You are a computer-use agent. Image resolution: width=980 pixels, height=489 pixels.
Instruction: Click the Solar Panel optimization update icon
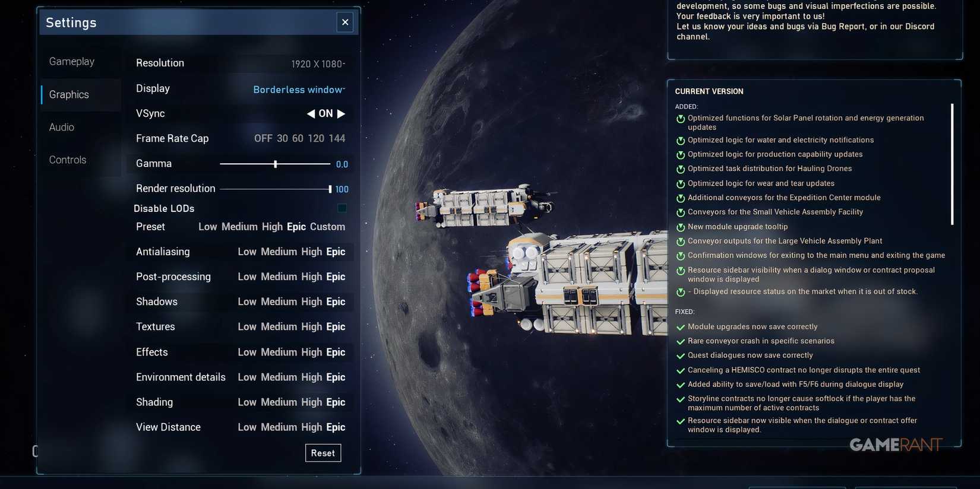(681, 119)
